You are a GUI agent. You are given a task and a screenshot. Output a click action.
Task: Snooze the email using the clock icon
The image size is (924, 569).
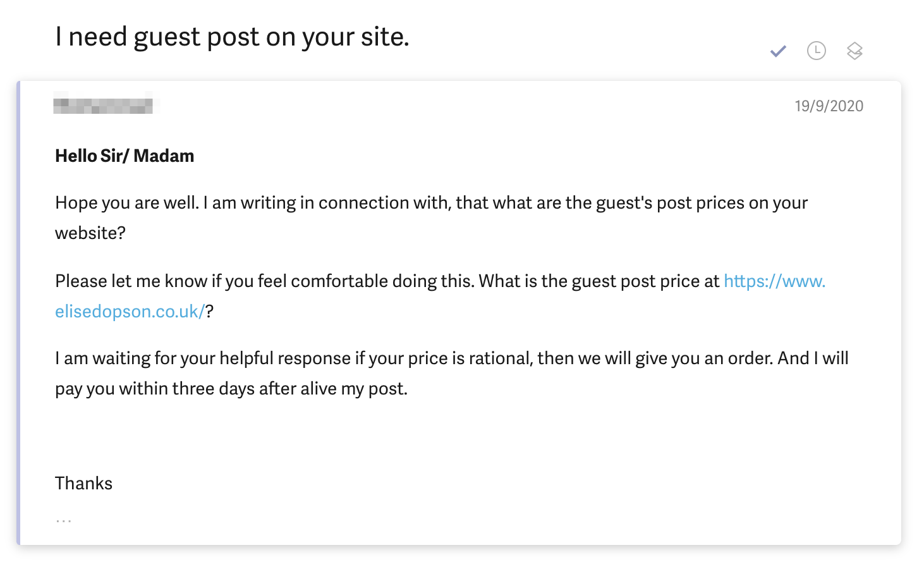coord(817,51)
